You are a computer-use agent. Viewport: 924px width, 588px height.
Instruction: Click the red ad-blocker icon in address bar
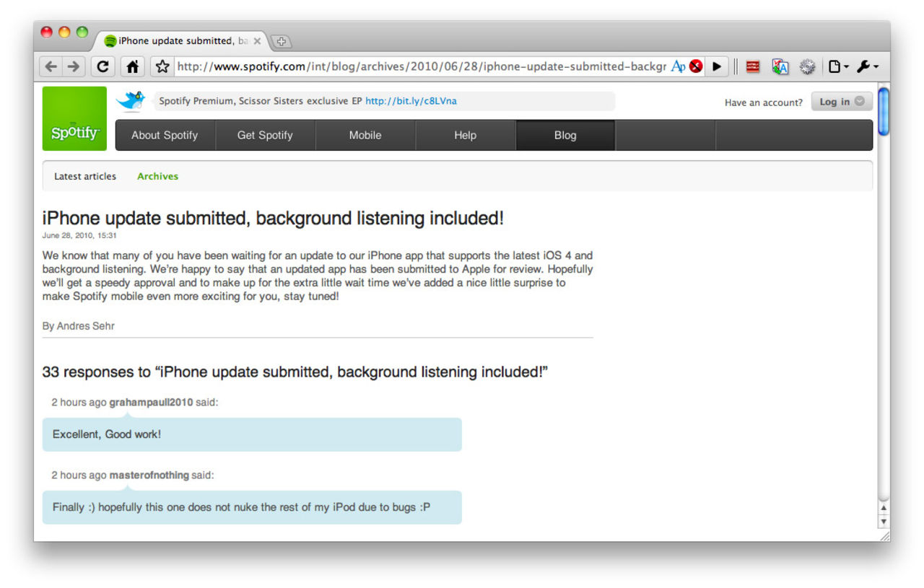tap(696, 66)
